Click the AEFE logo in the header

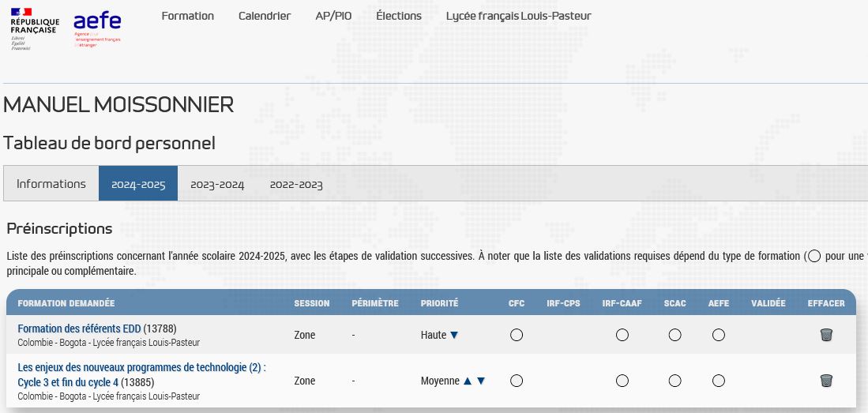click(97, 29)
